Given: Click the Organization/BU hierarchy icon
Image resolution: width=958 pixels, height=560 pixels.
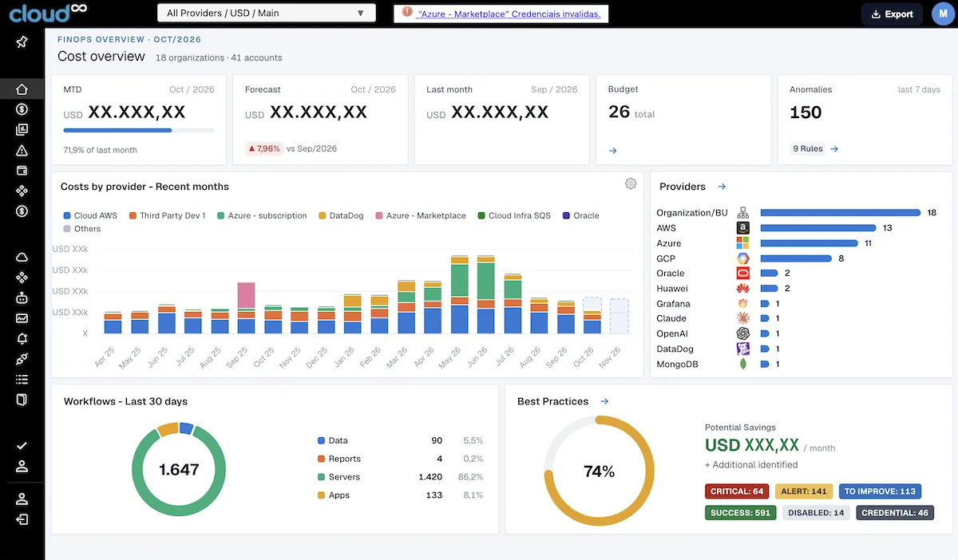Looking at the screenshot, I should pyautogui.click(x=743, y=213).
